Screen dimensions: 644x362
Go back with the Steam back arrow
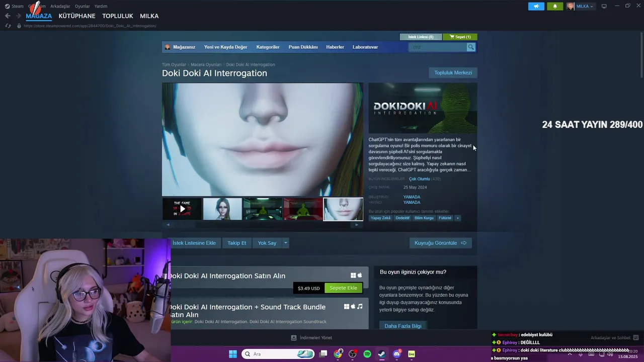point(8,16)
